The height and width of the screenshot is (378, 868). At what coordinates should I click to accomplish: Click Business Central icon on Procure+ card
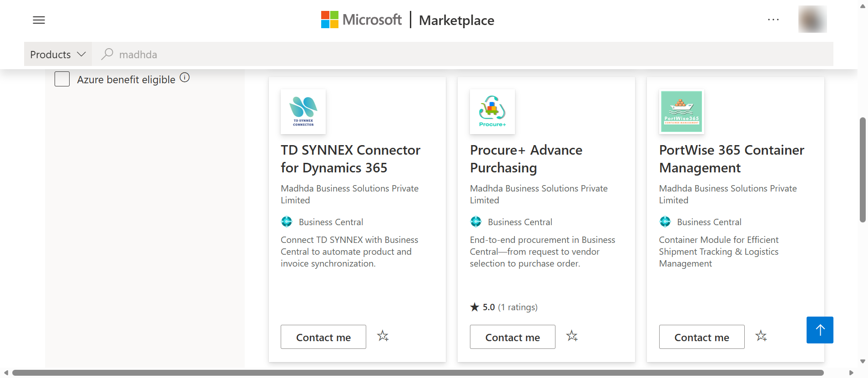point(476,222)
